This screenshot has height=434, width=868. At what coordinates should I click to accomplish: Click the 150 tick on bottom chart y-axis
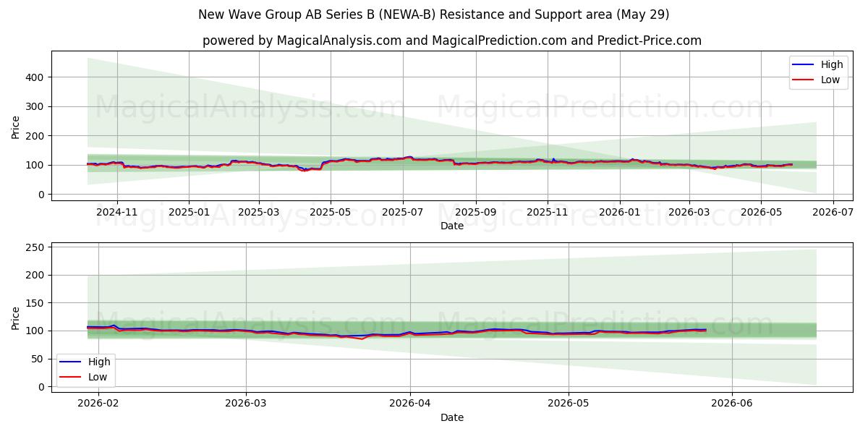coord(36,303)
